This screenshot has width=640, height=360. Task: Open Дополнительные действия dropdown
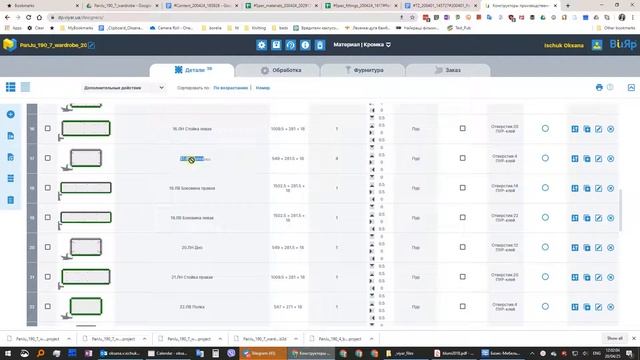point(123,88)
